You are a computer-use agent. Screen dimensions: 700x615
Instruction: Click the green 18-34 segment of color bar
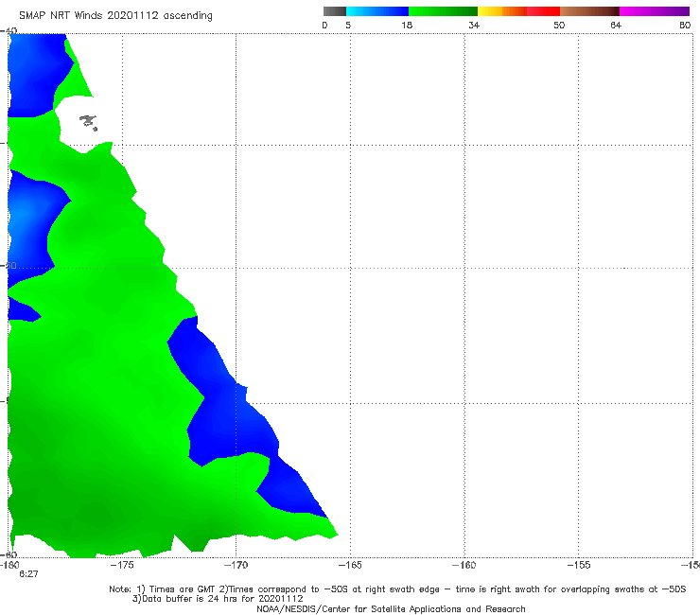tap(443, 11)
